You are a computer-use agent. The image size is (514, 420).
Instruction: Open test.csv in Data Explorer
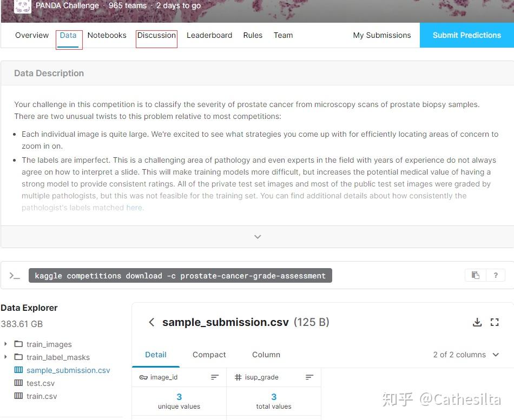41,383
